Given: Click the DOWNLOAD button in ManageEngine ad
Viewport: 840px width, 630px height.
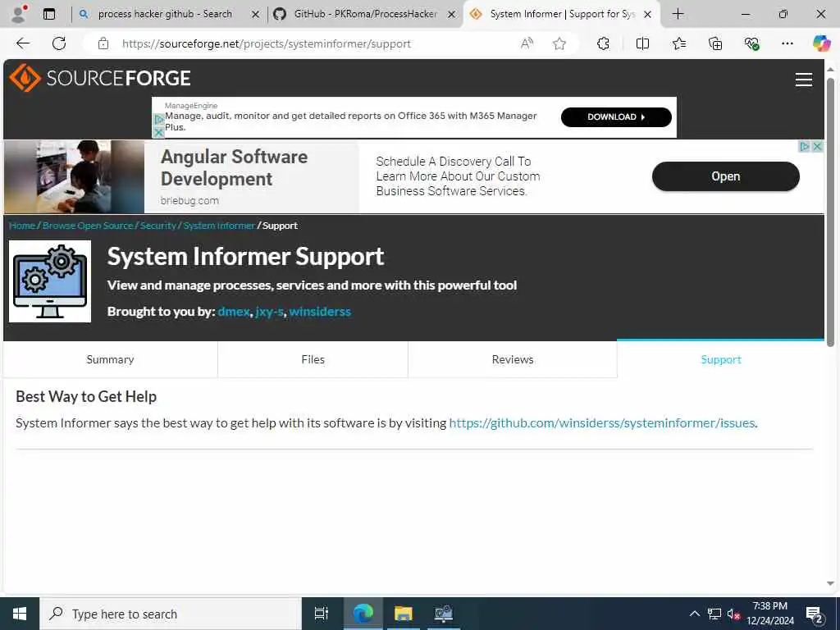Looking at the screenshot, I should point(616,116).
